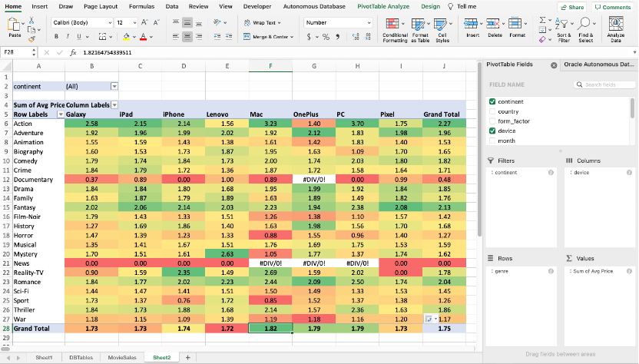Center text horizontally
The height and width of the screenshot is (364, 639).
[187, 37]
